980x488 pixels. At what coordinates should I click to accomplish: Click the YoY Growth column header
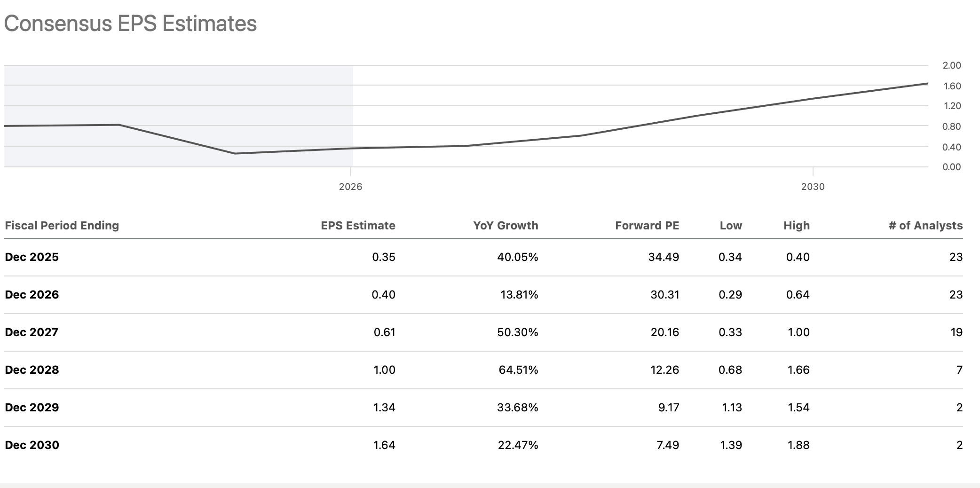point(506,226)
